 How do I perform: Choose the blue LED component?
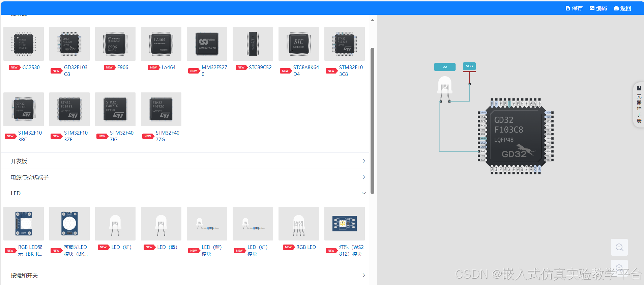click(x=161, y=224)
